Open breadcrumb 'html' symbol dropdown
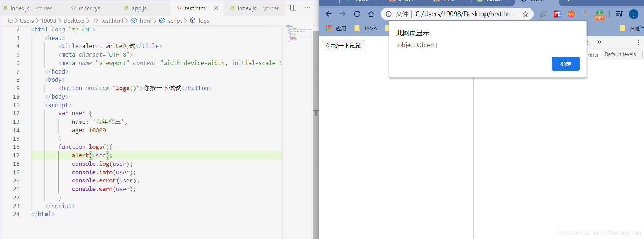The height and width of the screenshot is (239, 644). (141, 21)
